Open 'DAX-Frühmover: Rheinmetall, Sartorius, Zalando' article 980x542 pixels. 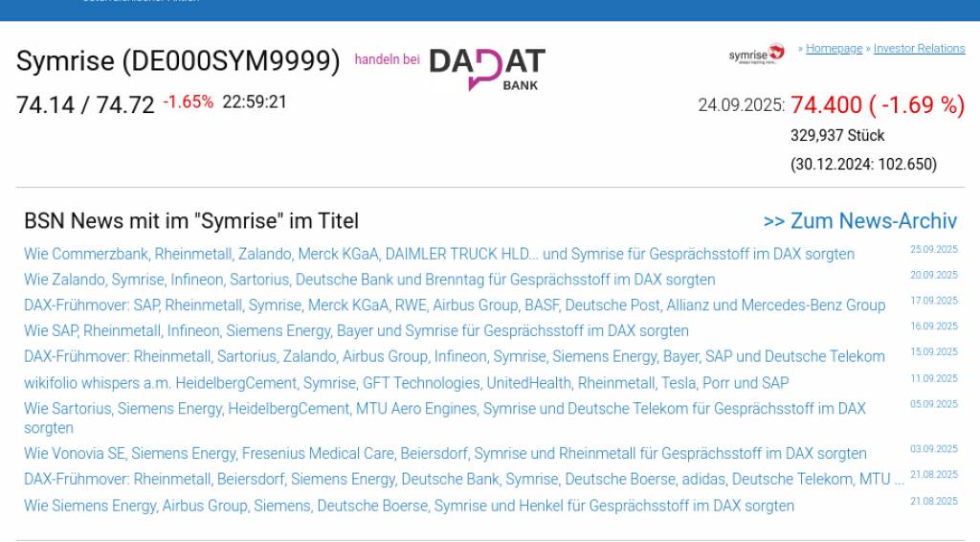click(x=455, y=356)
